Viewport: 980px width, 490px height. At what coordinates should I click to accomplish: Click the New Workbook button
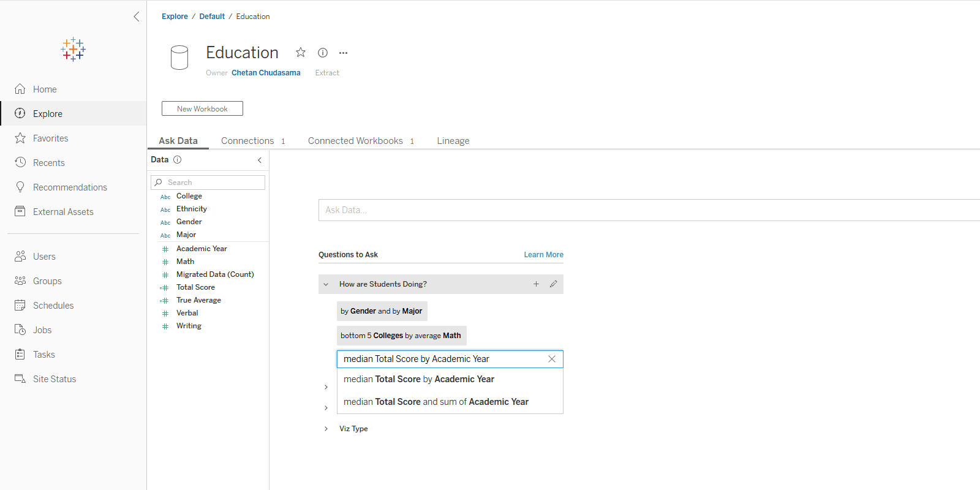tap(202, 108)
